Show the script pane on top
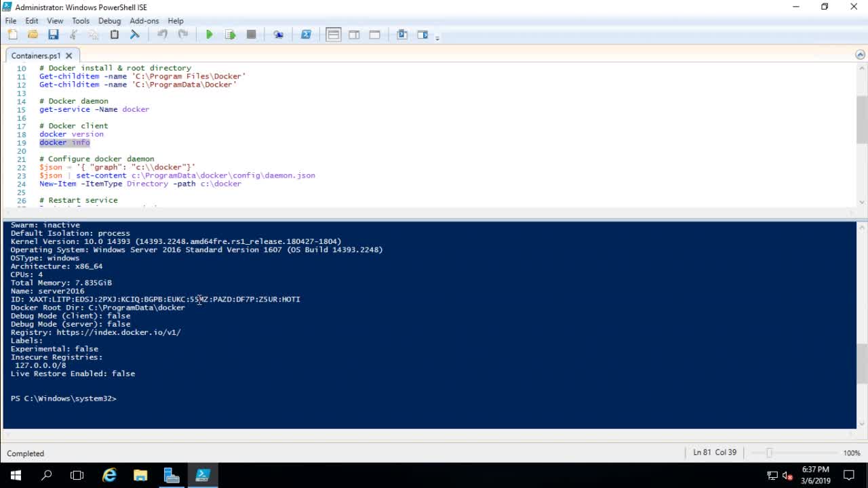 point(333,35)
